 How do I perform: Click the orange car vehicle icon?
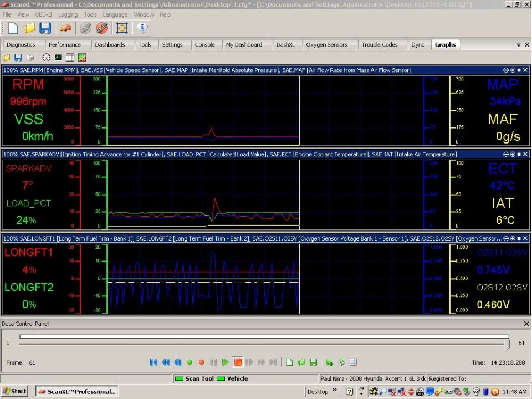65,28
